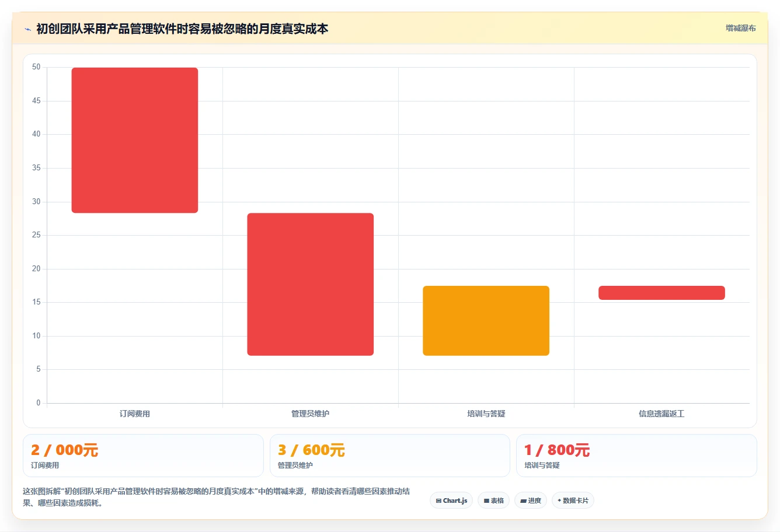Open the 3 / 600元 管理员维护 card
Viewport: 780px width, 532px height.
(x=390, y=456)
